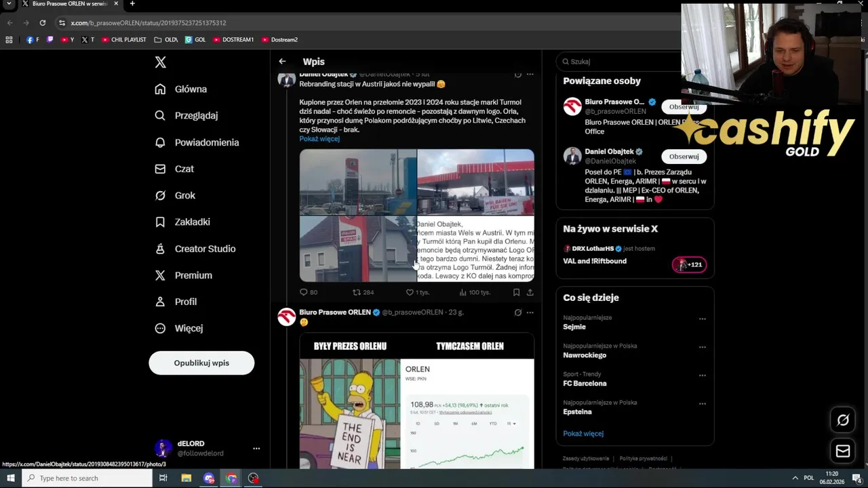Open Daniel Obajtek related profile name
The width and height of the screenshot is (868, 488).
click(x=610, y=152)
